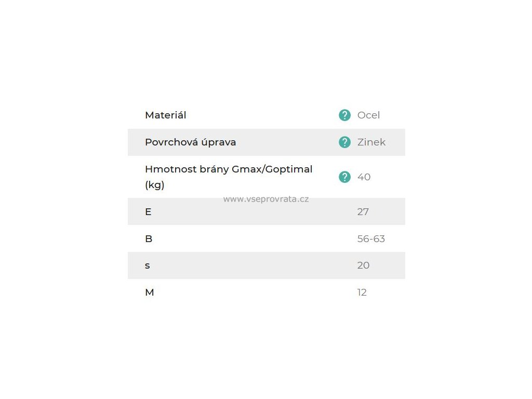Click the help icon beside Povrchová úprava
Screen dimensions: 532x399
(344, 142)
